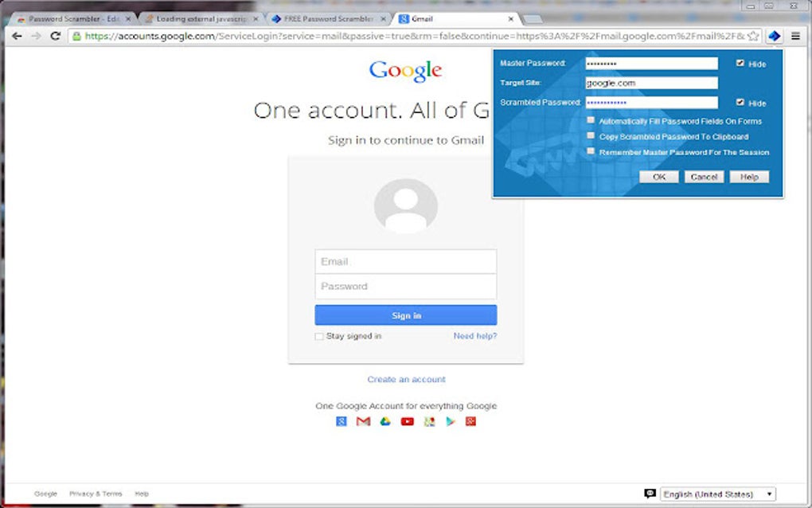Reload the page with the refresh icon
This screenshot has height=508, width=812.
pos(56,36)
